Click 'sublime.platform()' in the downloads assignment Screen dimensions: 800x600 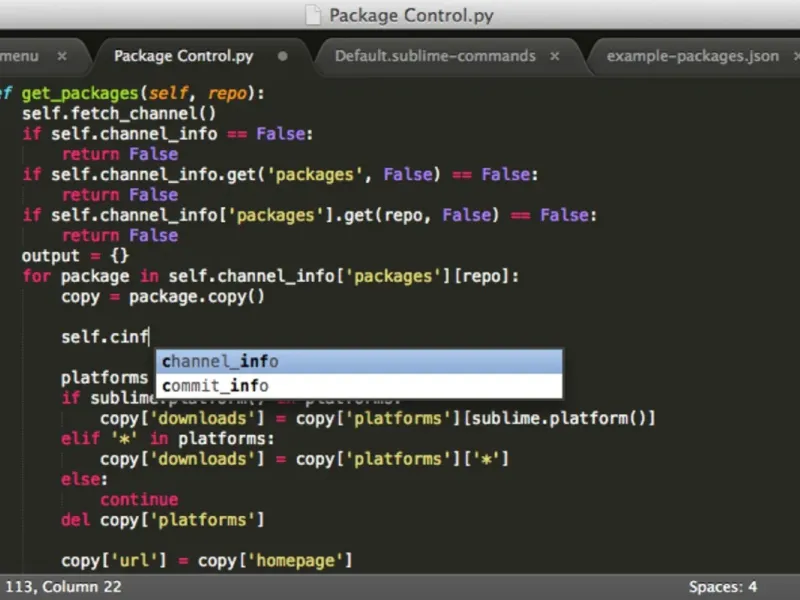(x=558, y=418)
